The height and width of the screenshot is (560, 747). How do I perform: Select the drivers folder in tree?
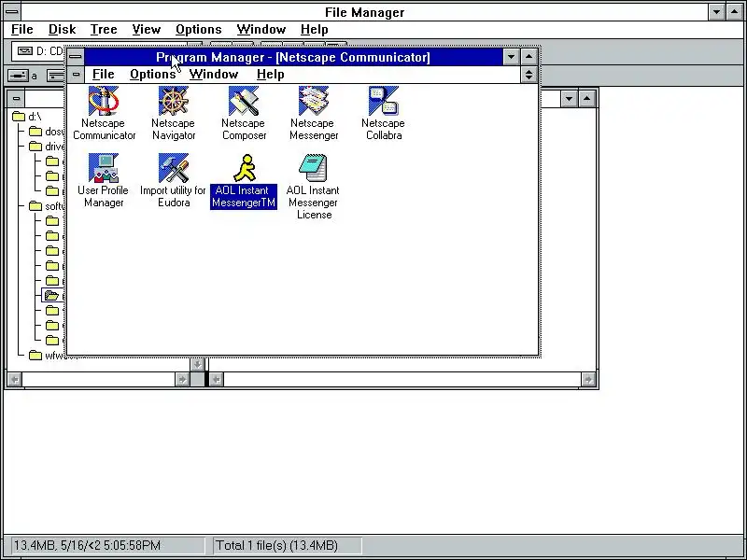coord(46,147)
